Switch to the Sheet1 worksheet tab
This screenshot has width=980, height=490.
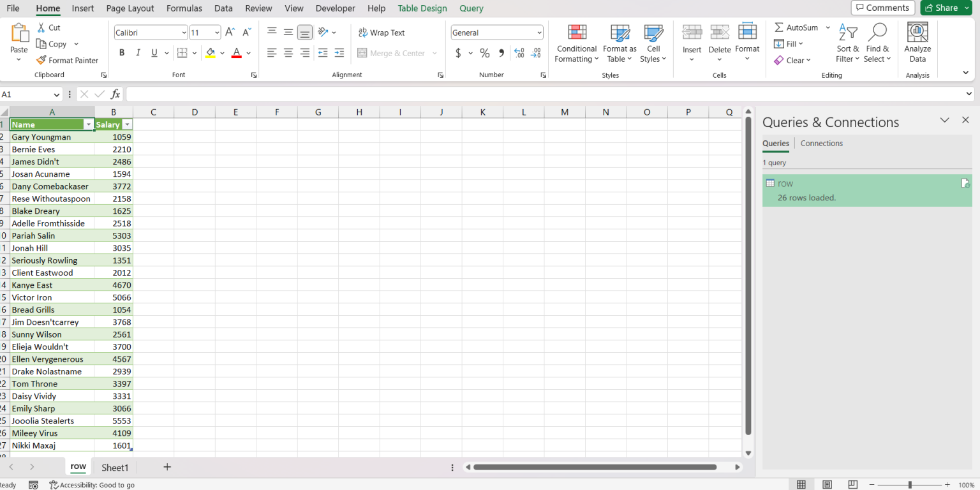click(x=115, y=468)
